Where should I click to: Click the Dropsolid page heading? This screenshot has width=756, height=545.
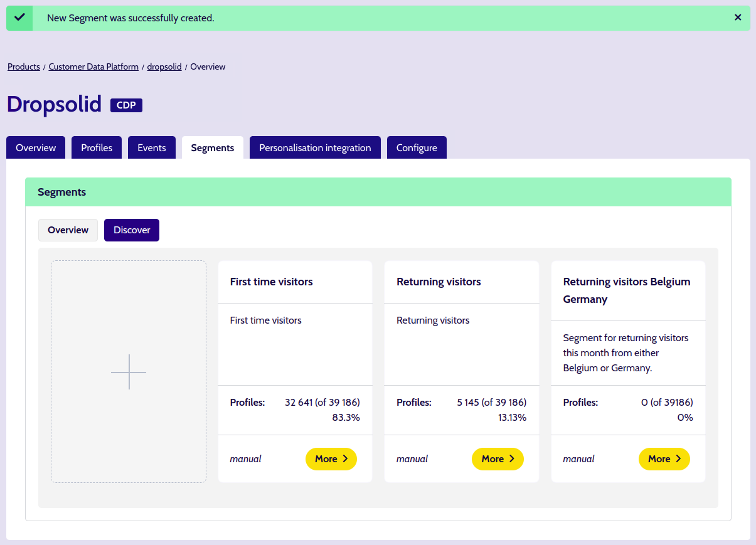[x=54, y=104]
